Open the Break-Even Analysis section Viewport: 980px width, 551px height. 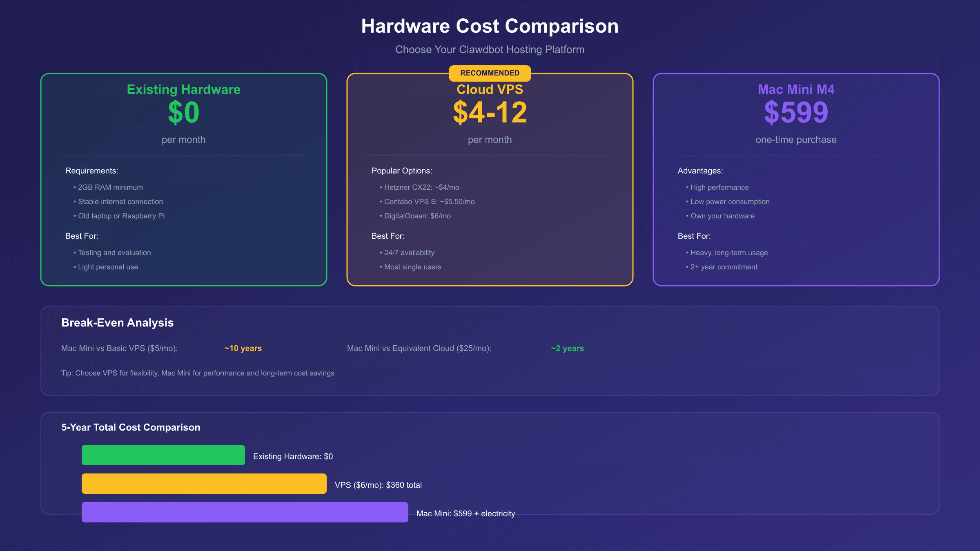[x=117, y=322]
